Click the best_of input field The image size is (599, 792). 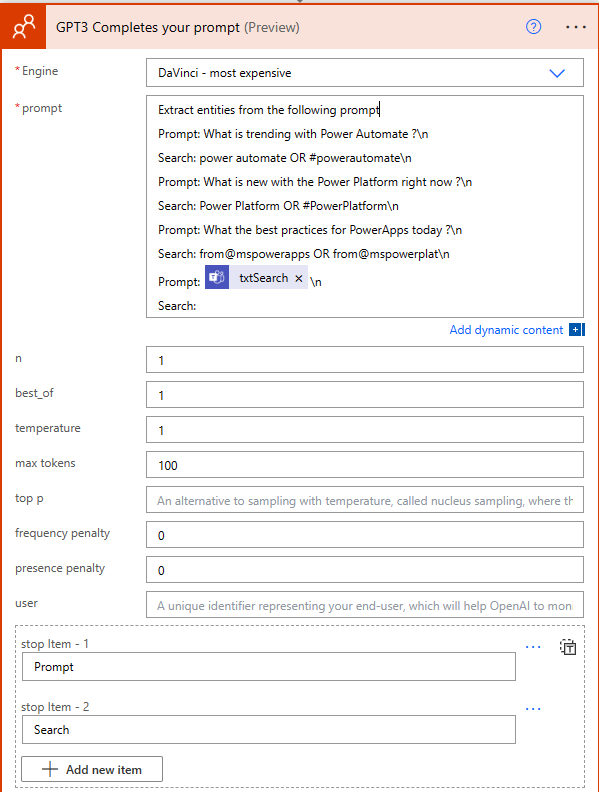[365, 394]
